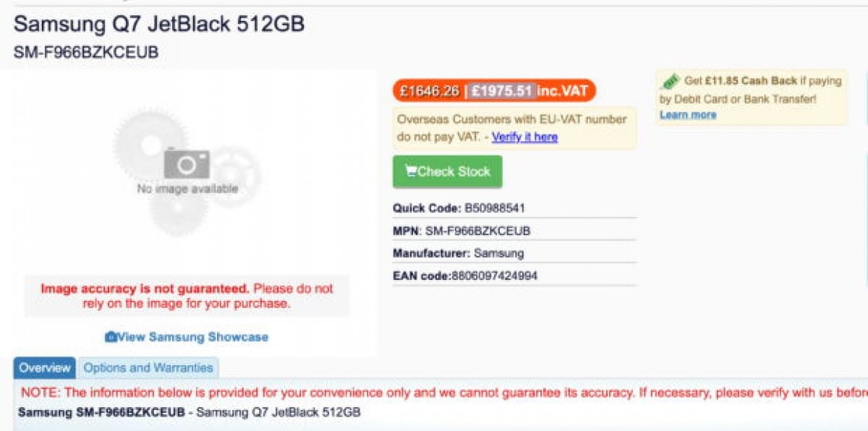Screen dimensions: 868x431
Task: Click the Manufacturer Samsung entry
Action: click(x=458, y=253)
